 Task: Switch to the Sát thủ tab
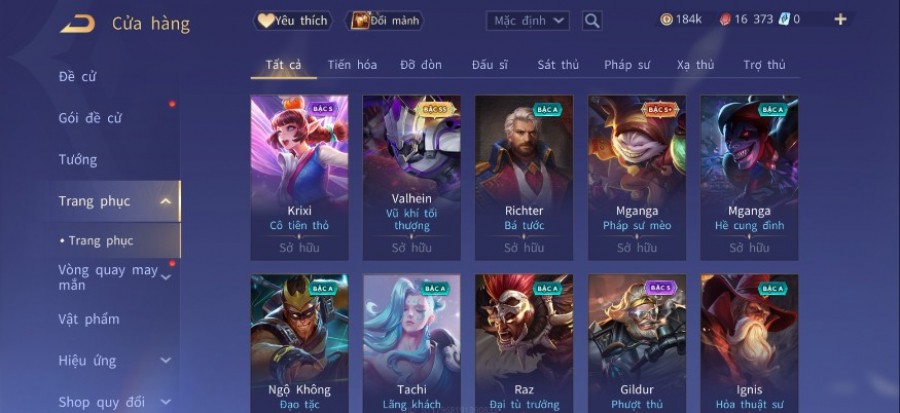[558, 65]
